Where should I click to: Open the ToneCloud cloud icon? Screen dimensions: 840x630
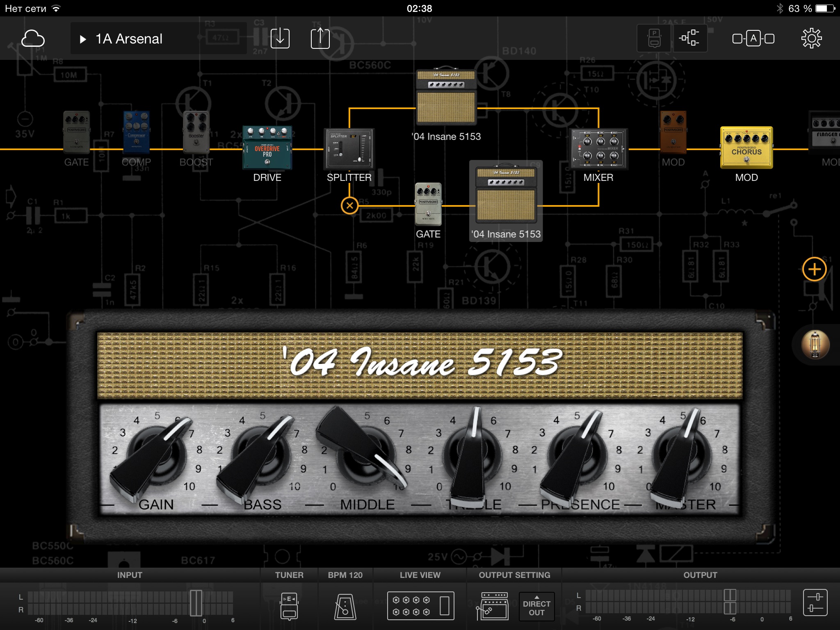33,39
